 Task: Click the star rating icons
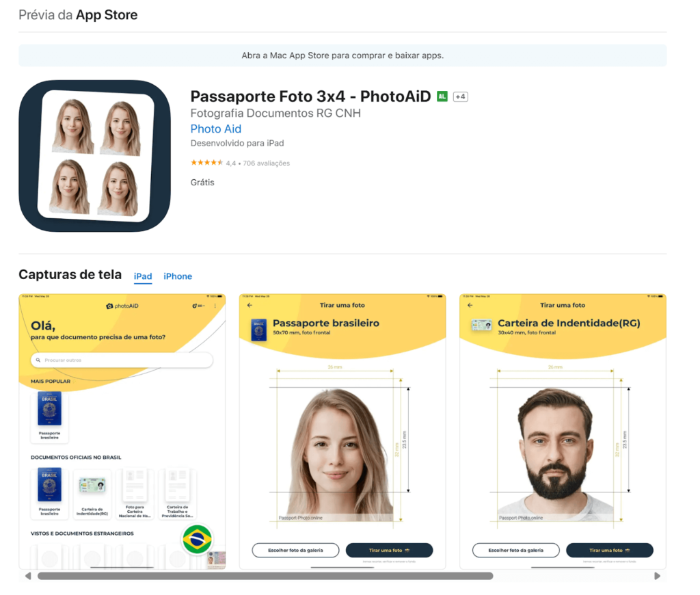coord(206,163)
